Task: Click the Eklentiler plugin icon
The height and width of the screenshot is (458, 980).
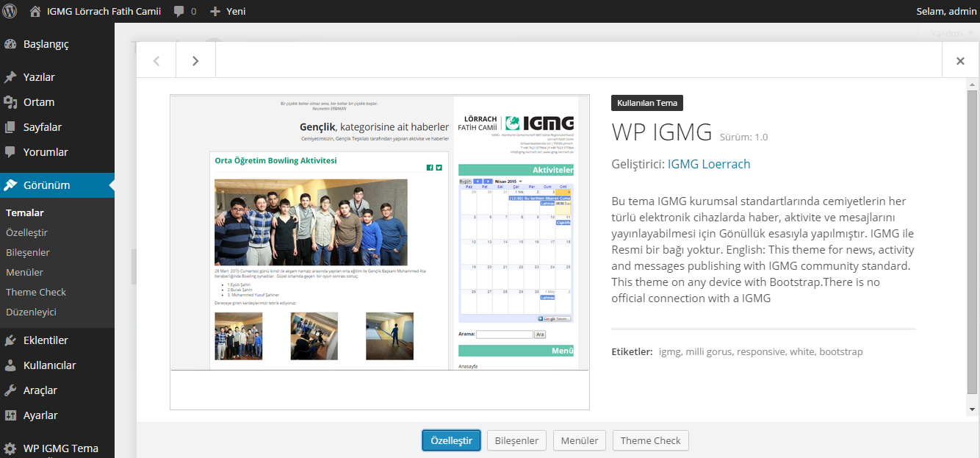Action: pos(10,340)
